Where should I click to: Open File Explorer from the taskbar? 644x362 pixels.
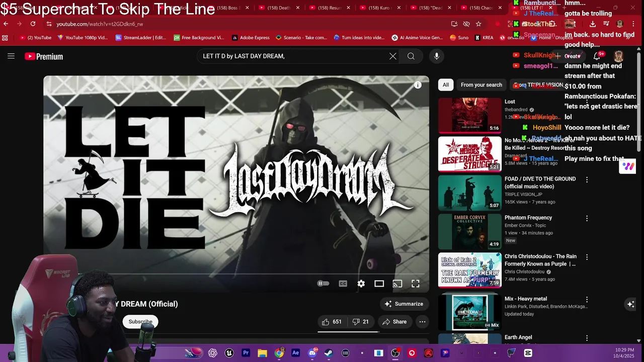click(263, 353)
